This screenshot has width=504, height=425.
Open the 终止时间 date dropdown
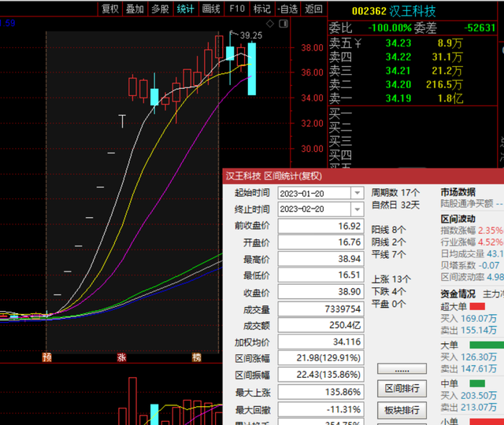tap(358, 209)
